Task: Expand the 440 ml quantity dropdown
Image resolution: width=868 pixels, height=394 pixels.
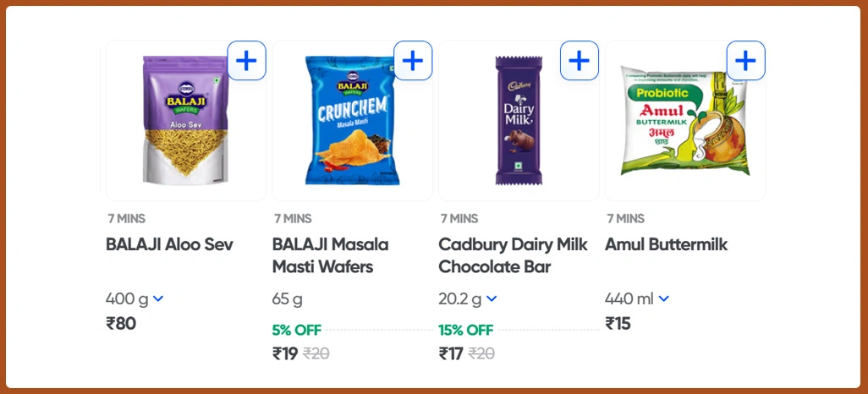Action: (664, 298)
